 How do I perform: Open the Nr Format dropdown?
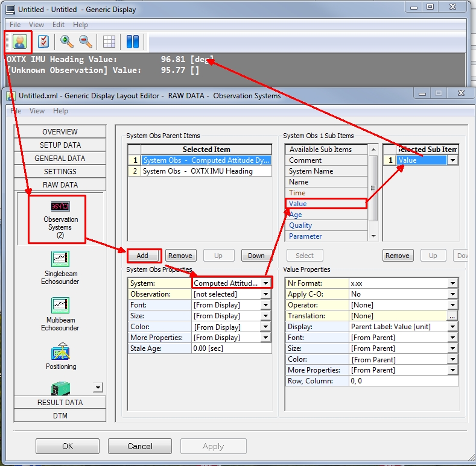(x=452, y=283)
